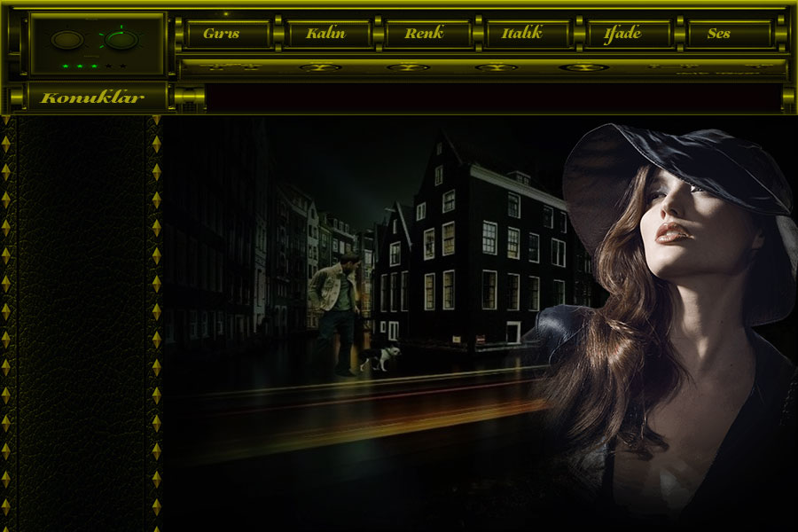The height and width of the screenshot is (532, 798).
Task: Open the Renk color picker
Action: [x=424, y=34]
